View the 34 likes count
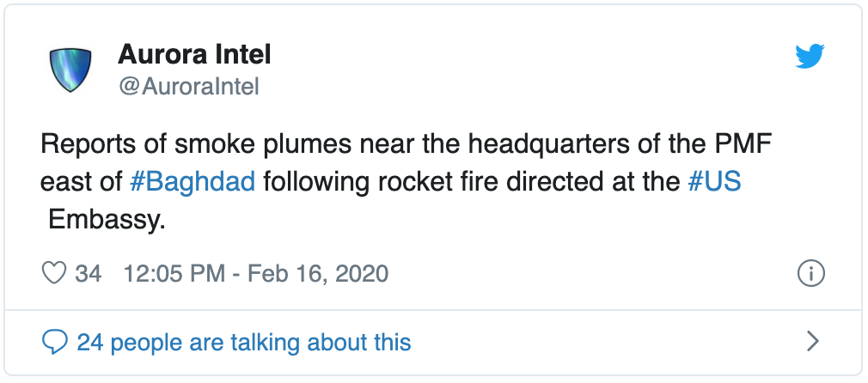The height and width of the screenshot is (383, 868). click(x=88, y=274)
